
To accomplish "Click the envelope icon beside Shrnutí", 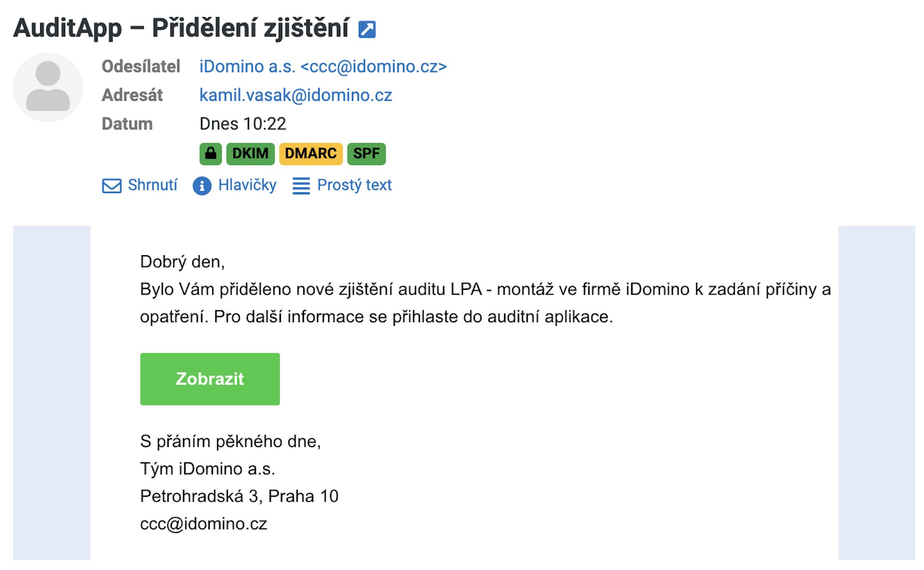I will [x=111, y=186].
